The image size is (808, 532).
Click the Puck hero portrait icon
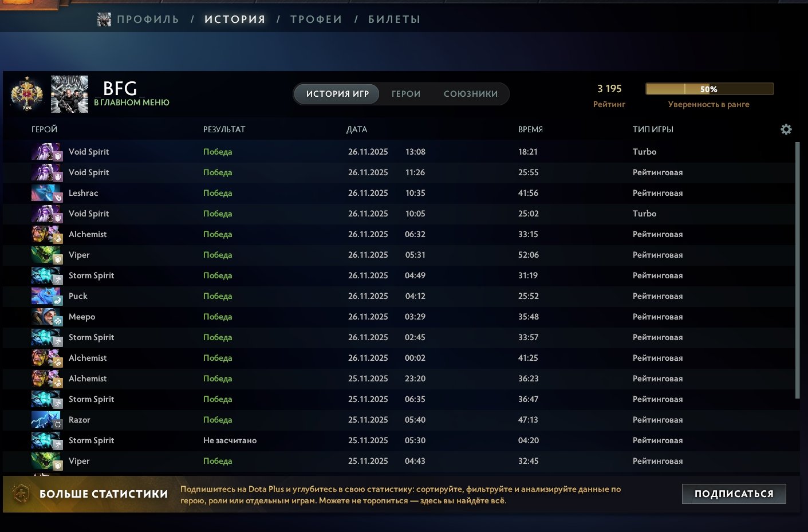tap(46, 296)
